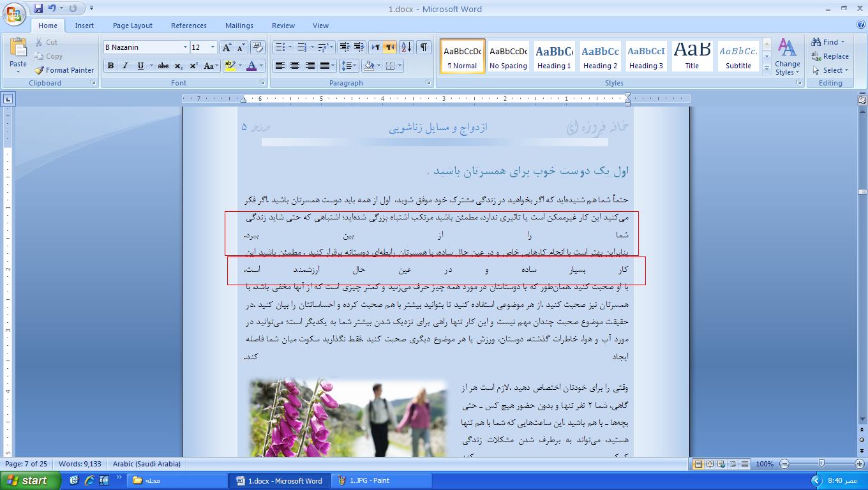The height and width of the screenshot is (490, 868).
Task: Toggle Show/Hide paragraph marks
Action: [x=424, y=47]
